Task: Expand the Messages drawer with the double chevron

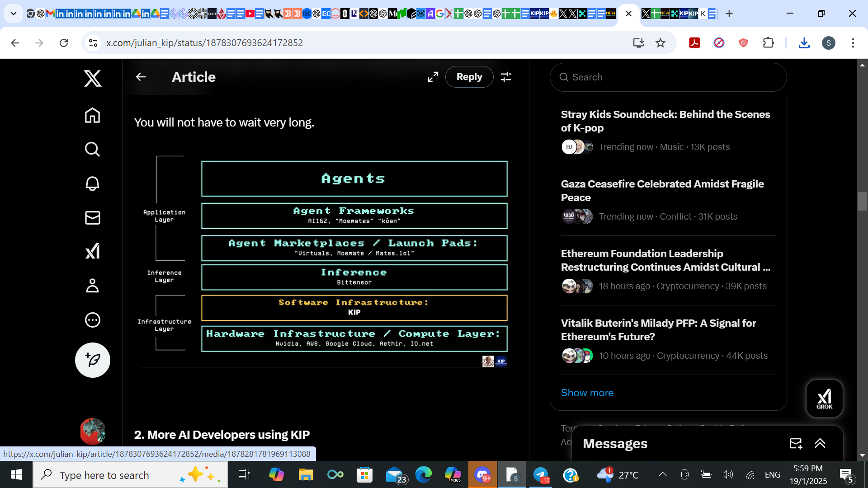Action: [820, 444]
